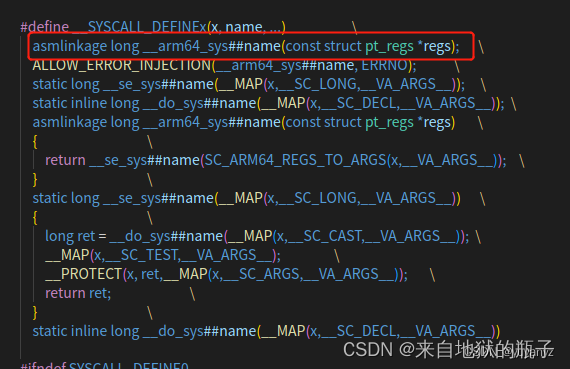The height and width of the screenshot is (369, 570).
Task: Click __SC_CAST in the long ret line
Action: pyautogui.click(x=326, y=236)
